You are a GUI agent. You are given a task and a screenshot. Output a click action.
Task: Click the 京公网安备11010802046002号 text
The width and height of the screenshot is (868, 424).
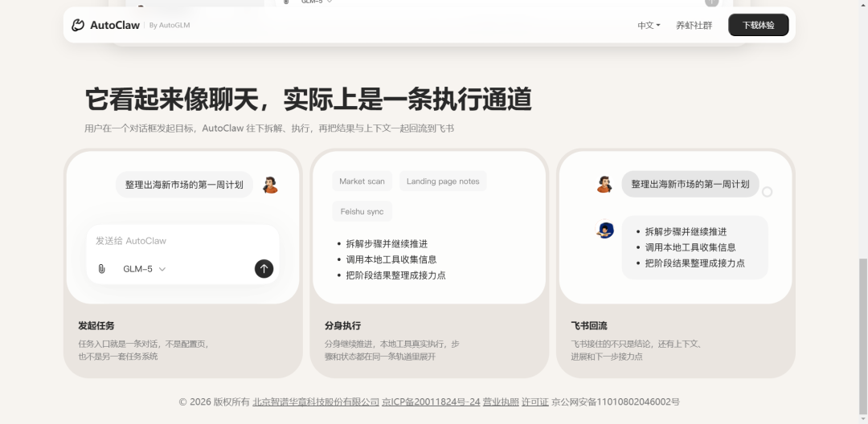click(616, 402)
